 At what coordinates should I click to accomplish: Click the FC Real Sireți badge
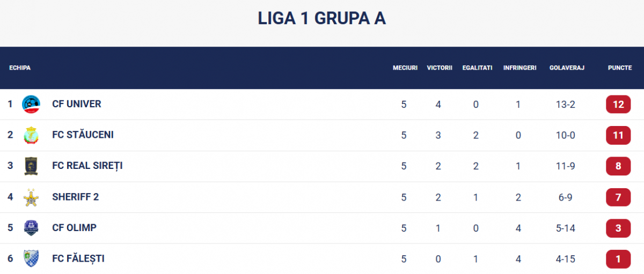(x=31, y=166)
